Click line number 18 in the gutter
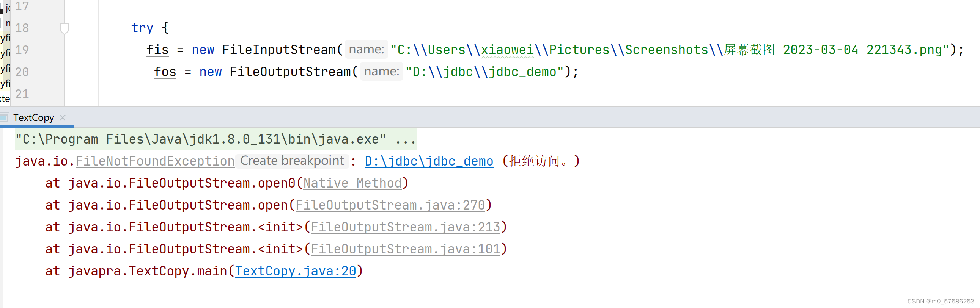 [x=22, y=28]
